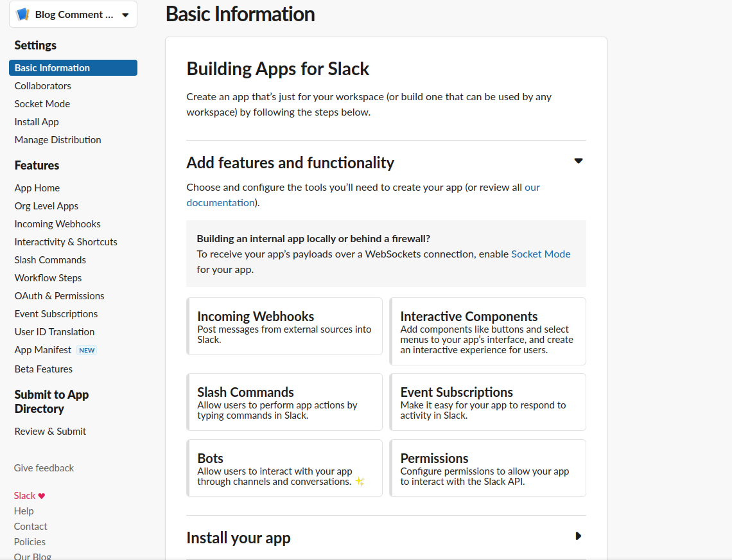Click the 'Settings' sidebar heading
Screen dimensions: 732x560
pyautogui.click(x=35, y=46)
